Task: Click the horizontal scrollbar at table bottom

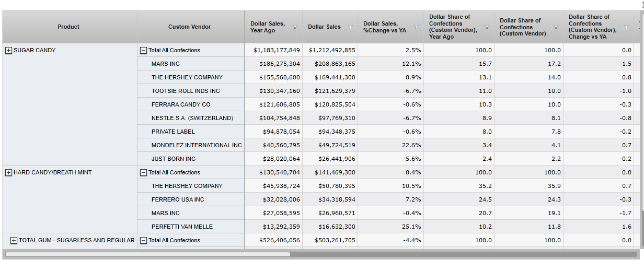Action: [x=147, y=254]
